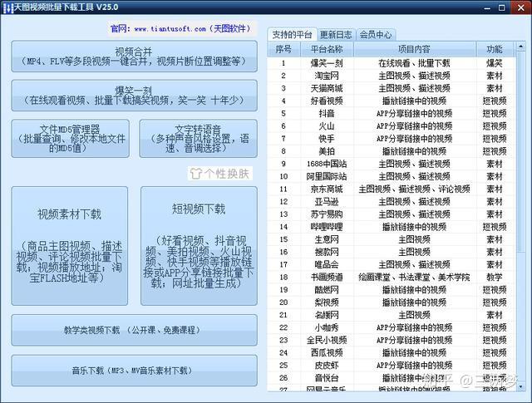The image size is (532, 403).
Task: Select the 全民小视频 row
Action: click(x=392, y=340)
